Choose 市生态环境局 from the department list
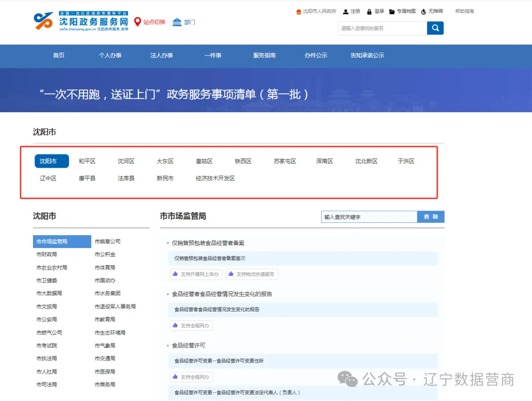The width and height of the screenshot is (532, 401). point(110,333)
